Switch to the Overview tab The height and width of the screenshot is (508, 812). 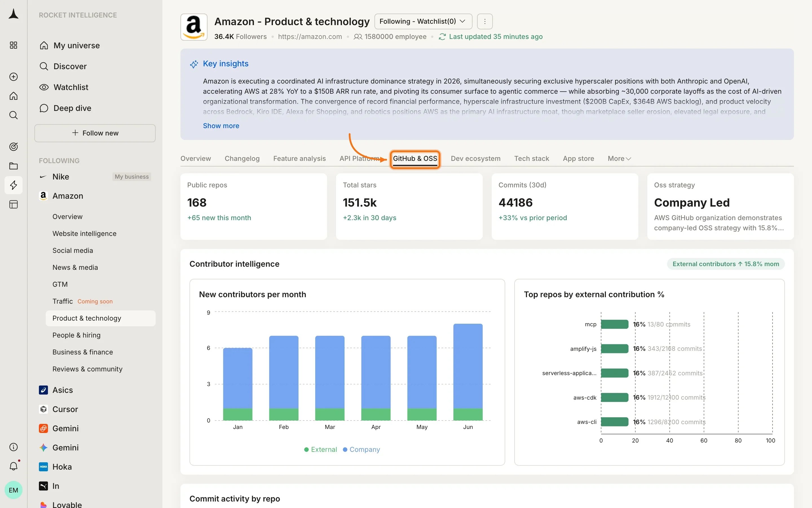click(x=196, y=159)
